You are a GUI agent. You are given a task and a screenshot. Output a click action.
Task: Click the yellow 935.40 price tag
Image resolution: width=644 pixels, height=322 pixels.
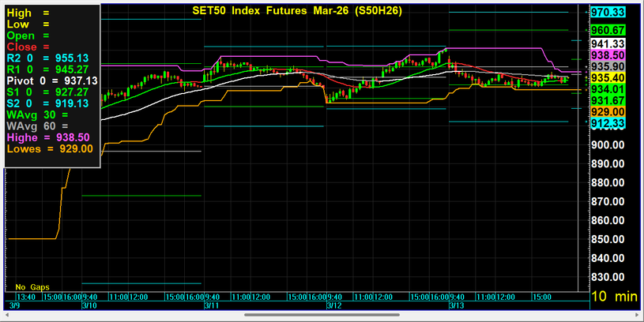(x=608, y=77)
